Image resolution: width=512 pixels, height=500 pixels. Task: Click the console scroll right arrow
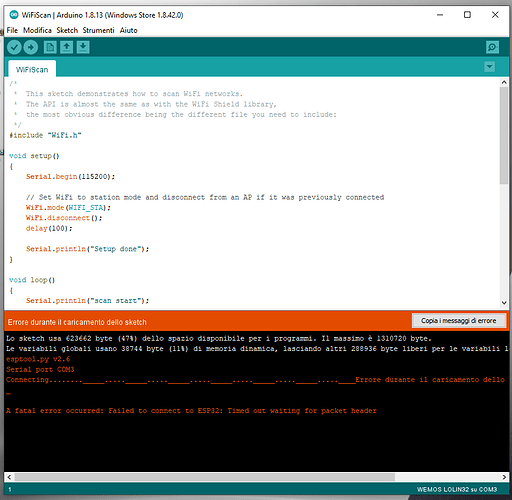(504, 477)
